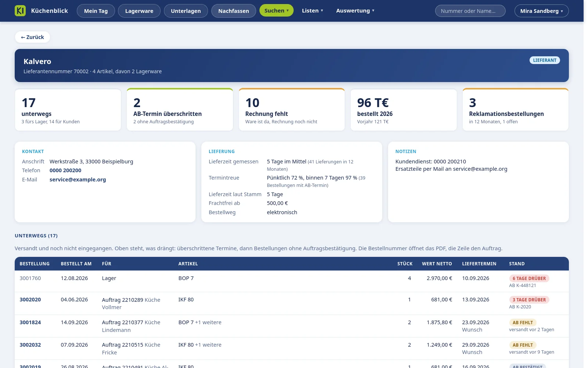This screenshot has width=588, height=368.
Task: Open the Rechnung fehlt card
Action: click(292, 110)
